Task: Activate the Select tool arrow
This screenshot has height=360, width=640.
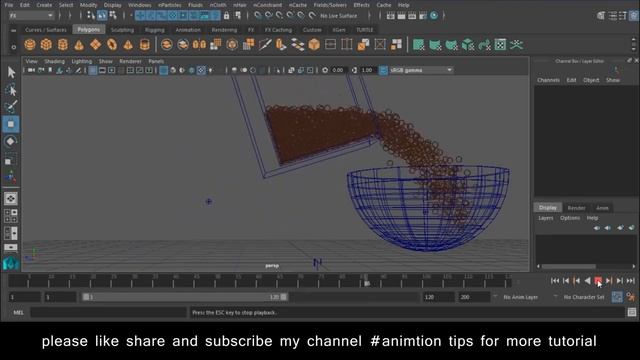Action: tap(11, 72)
